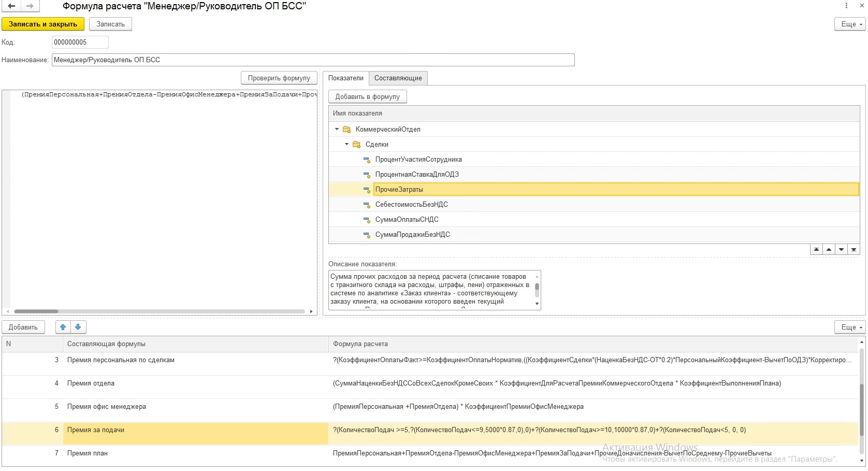The height and width of the screenshot is (471, 868).
Task: Click the back navigation arrow
Action: (11, 6)
